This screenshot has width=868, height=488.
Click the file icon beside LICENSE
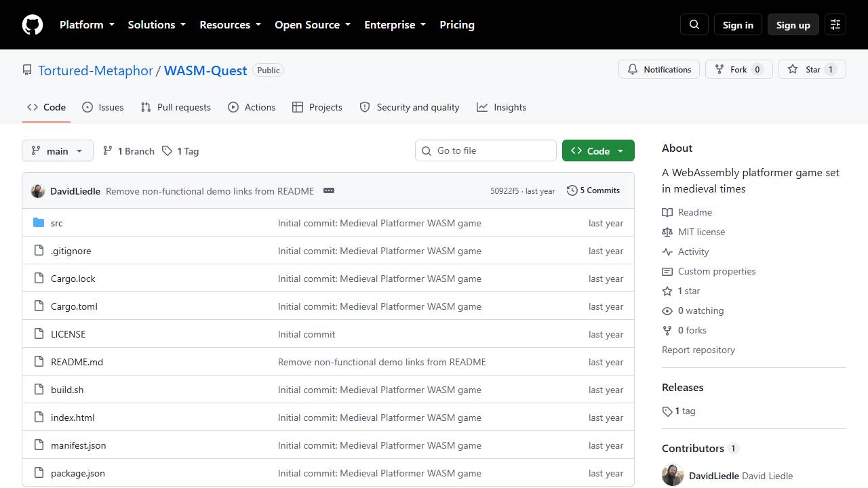point(39,334)
